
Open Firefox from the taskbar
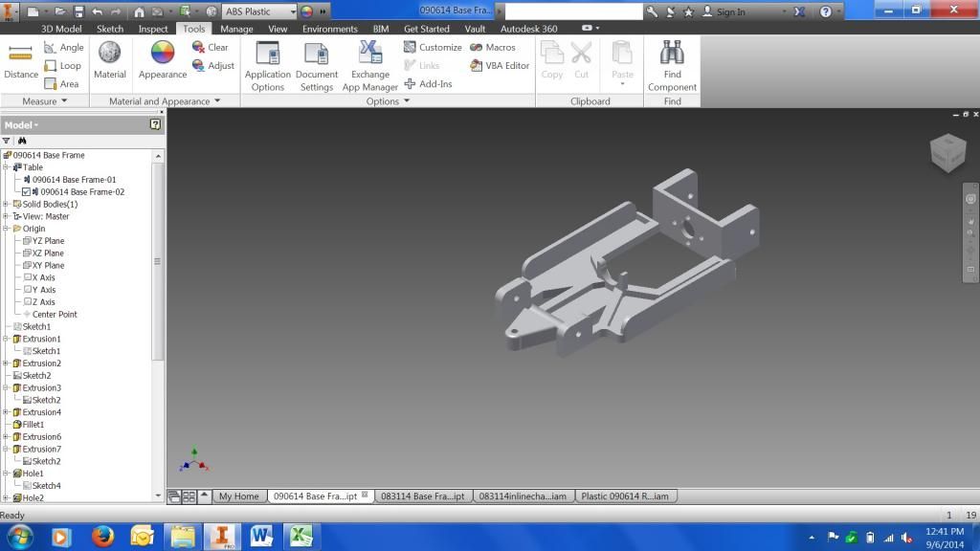point(102,536)
